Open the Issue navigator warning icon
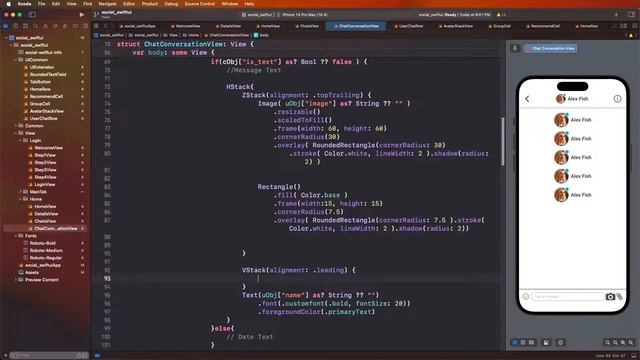 [45, 26]
